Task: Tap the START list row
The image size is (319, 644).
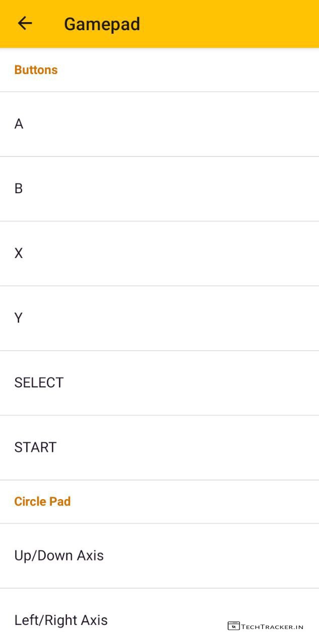Action: (x=159, y=447)
